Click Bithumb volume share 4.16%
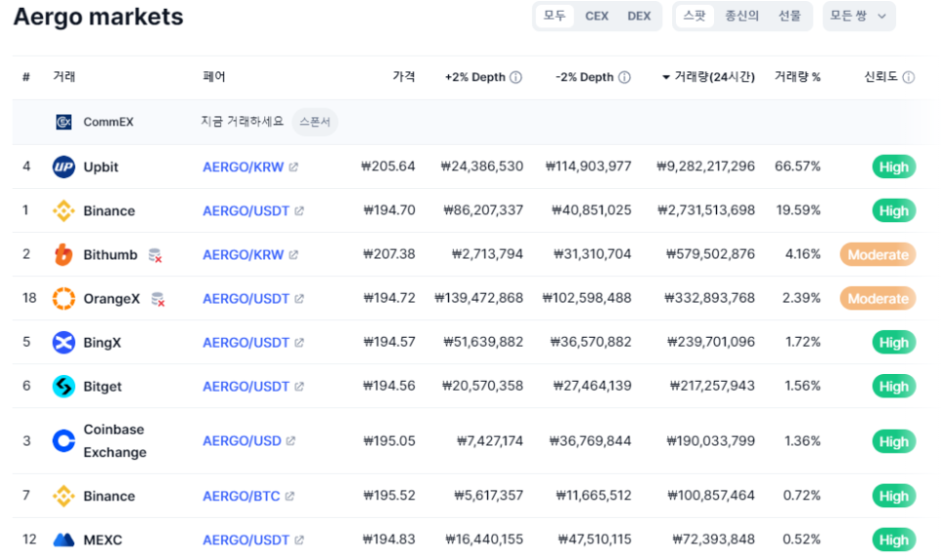Screen dimensions: 941x560 [x=803, y=254]
